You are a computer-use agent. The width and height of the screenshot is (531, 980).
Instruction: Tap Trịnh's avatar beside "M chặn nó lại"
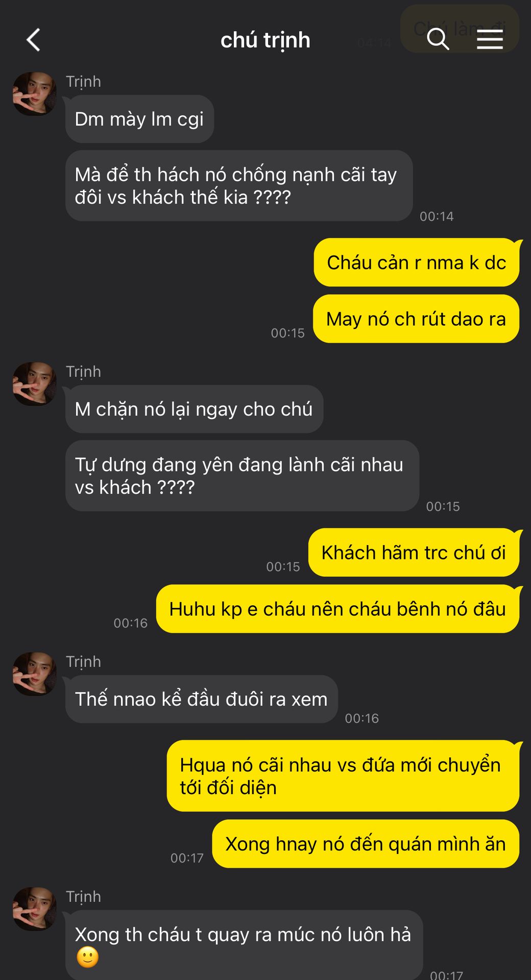pos(35,384)
